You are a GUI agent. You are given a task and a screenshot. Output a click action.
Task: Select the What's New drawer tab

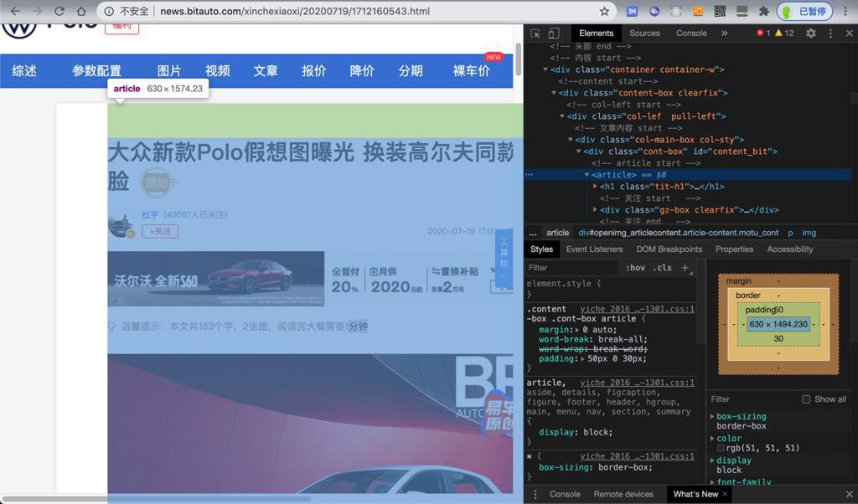pyautogui.click(x=695, y=494)
